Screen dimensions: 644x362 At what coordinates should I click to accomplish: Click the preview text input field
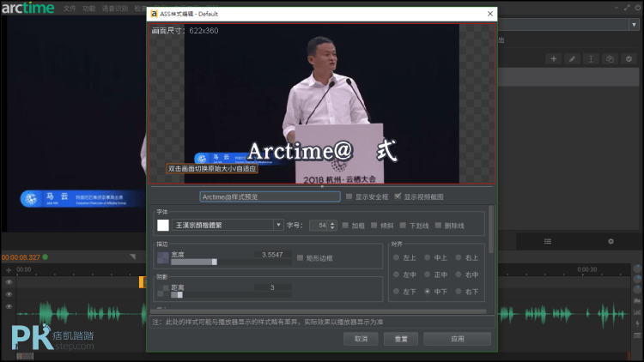270,197
